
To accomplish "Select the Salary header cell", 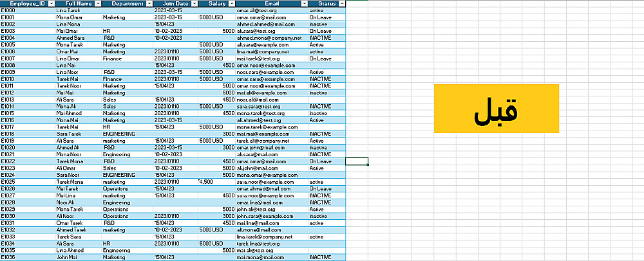I will tap(216, 3).
